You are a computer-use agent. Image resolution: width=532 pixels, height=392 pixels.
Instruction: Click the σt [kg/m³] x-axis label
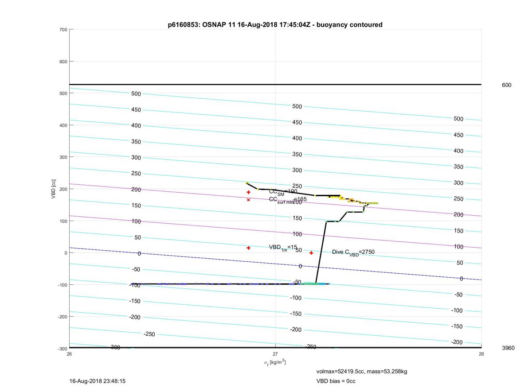coord(275,362)
